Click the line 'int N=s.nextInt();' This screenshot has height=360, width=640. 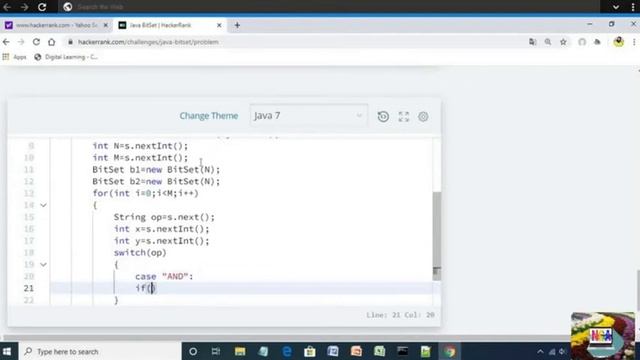tap(140, 146)
